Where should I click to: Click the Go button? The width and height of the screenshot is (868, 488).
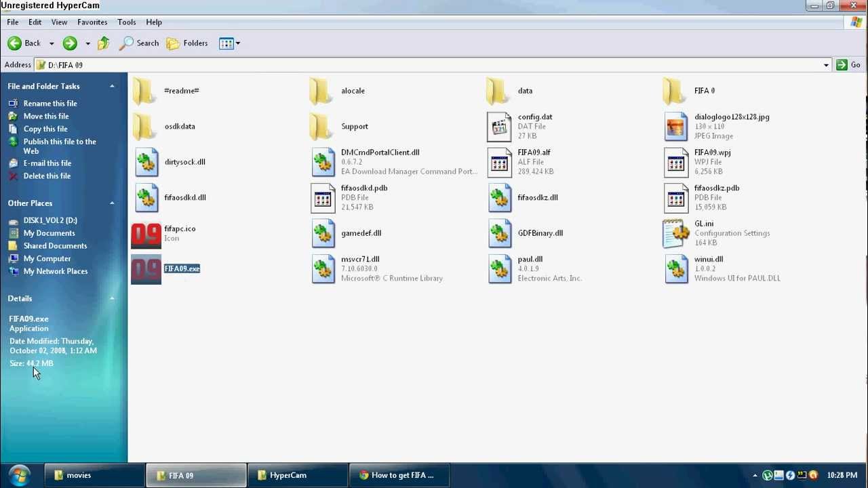point(849,65)
